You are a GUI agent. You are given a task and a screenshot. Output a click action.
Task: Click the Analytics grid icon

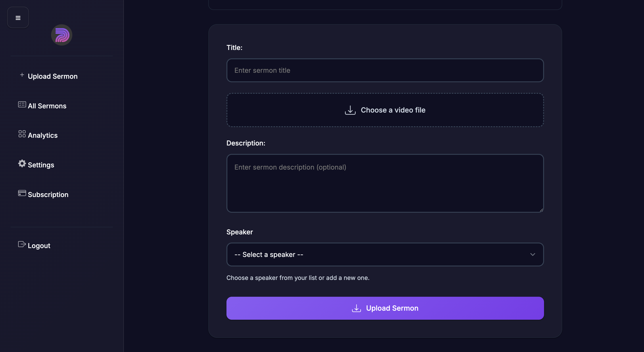tap(22, 134)
